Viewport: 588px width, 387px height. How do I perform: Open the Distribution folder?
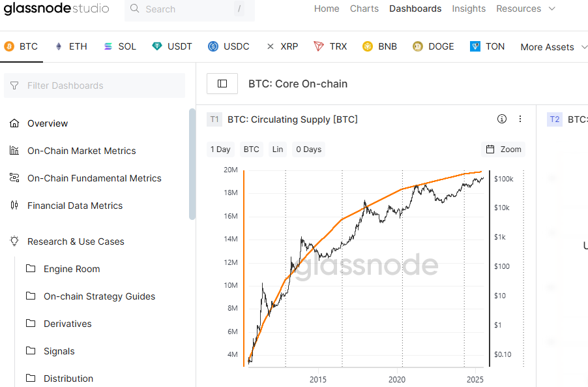pos(68,379)
